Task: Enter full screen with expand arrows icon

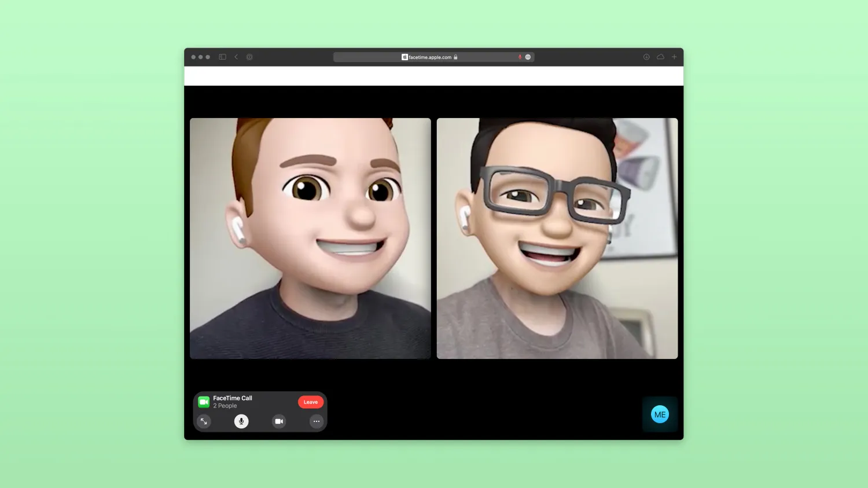Action: point(204,421)
